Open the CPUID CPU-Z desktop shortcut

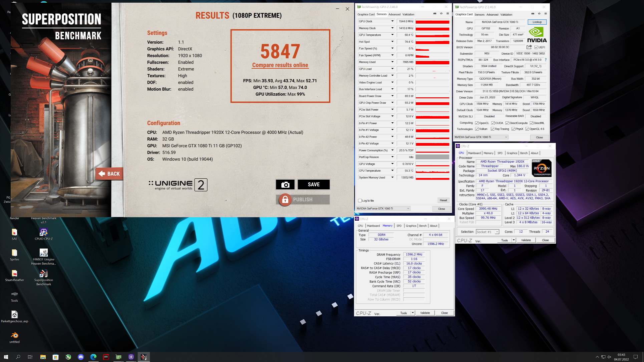[44, 234]
